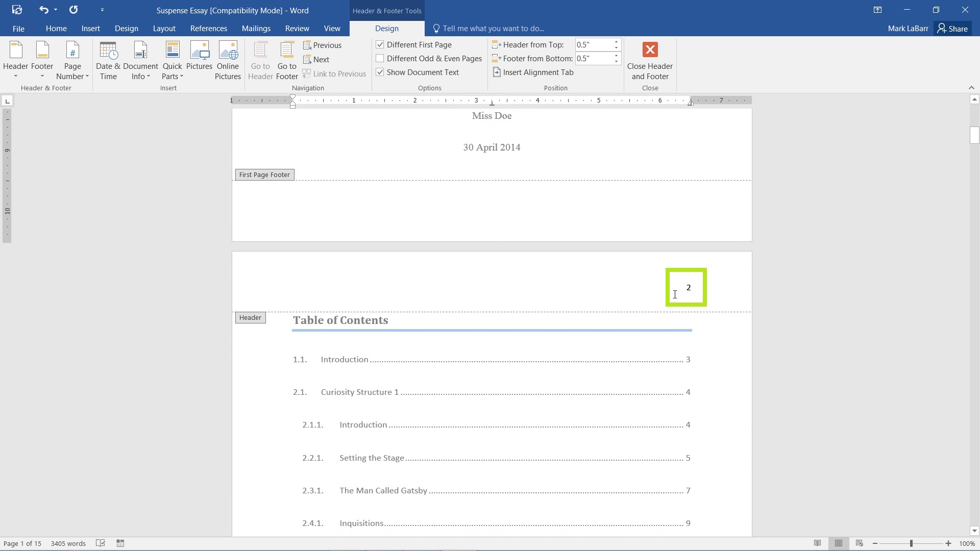The image size is (980, 551).
Task: Toggle the Show Document Text checkbox
Action: coord(380,72)
